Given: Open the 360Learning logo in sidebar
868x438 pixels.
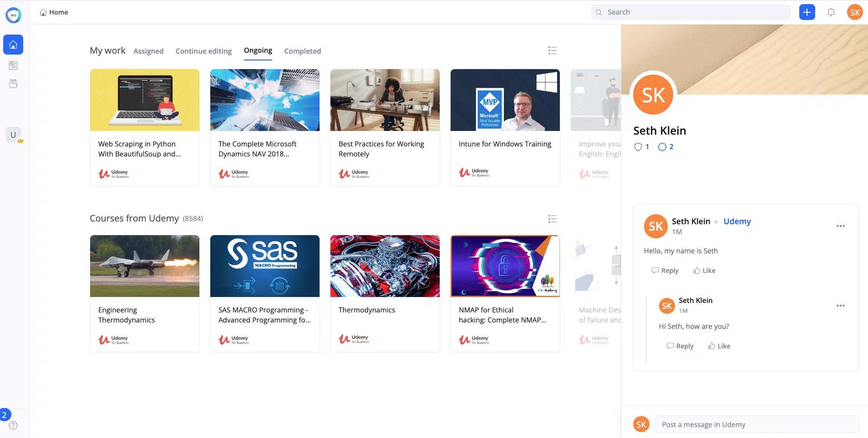Looking at the screenshot, I should [13, 15].
